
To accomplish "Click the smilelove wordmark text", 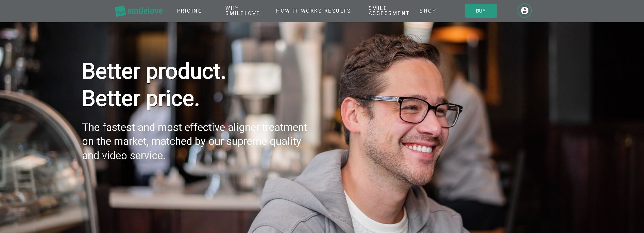I will pyautogui.click(x=145, y=11).
